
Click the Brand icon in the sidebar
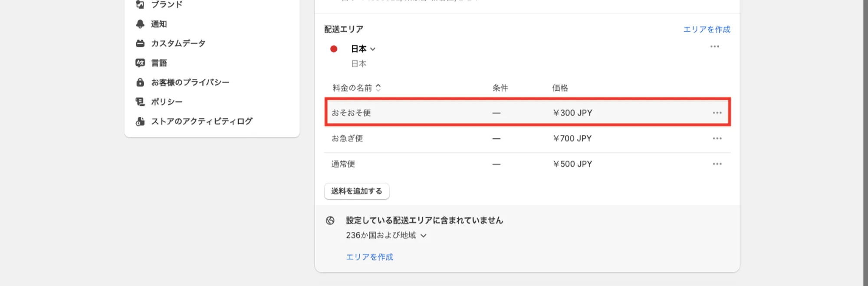[140, 4]
